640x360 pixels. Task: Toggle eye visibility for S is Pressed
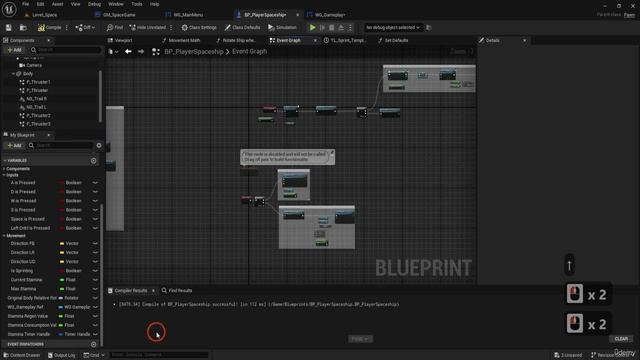click(x=95, y=210)
